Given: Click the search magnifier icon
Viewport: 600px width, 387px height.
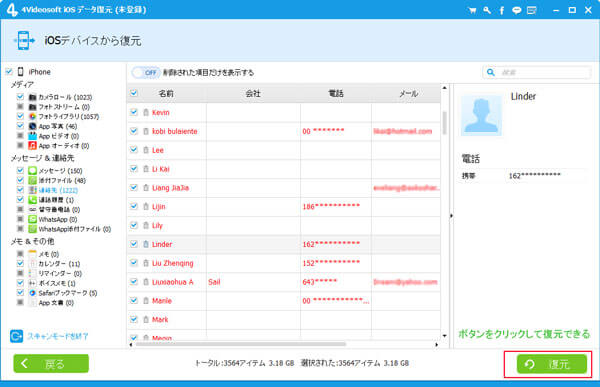Looking at the screenshot, I should point(491,72).
